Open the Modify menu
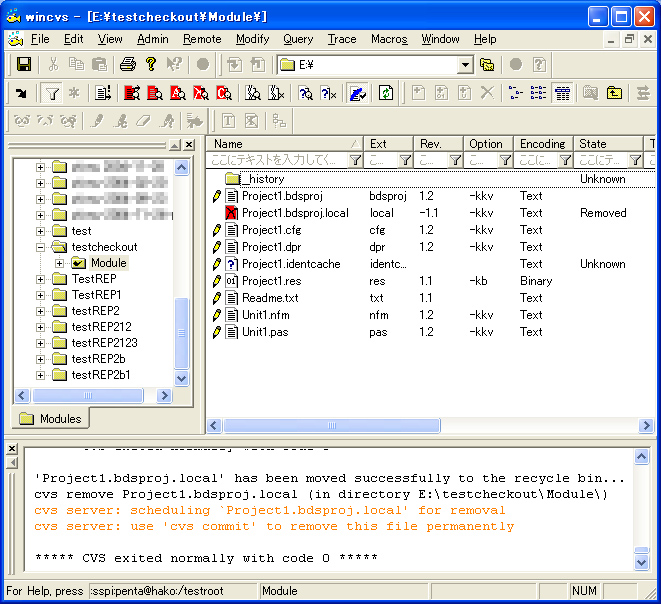Screen dimensions: 661x604 click(253, 39)
